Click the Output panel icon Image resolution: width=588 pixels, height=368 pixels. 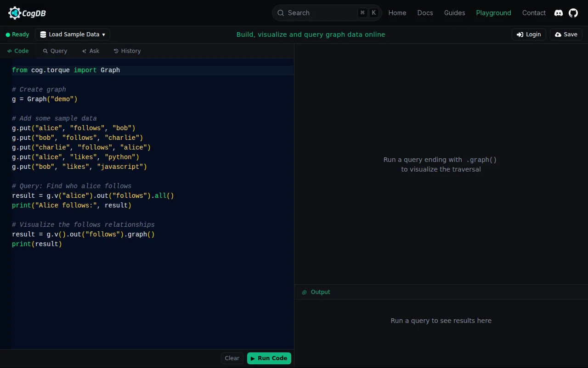(304, 292)
